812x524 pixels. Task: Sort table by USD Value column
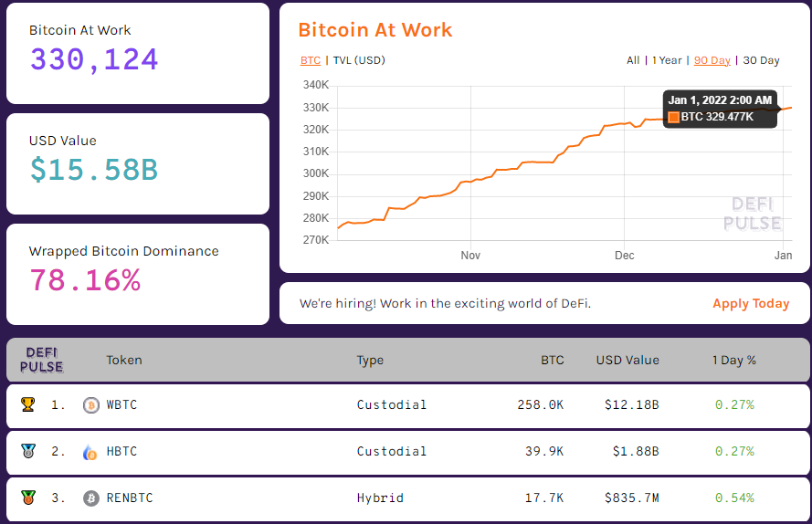click(627, 360)
